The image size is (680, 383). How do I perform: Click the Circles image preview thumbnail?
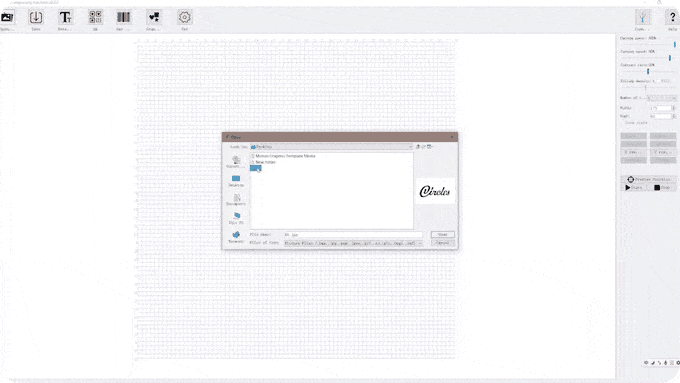(435, 191)
